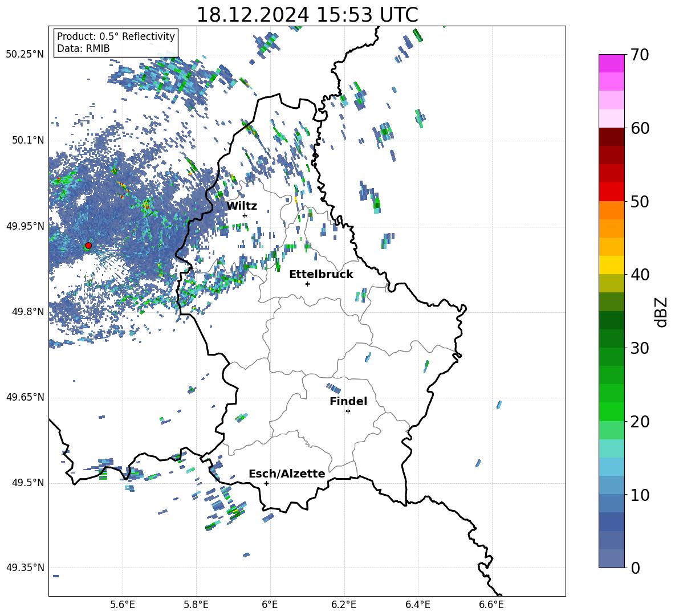Click the title 18.12.2024 15:53 UTC
This screenshot has height=616, width=675.
click(x=307, y=15)
